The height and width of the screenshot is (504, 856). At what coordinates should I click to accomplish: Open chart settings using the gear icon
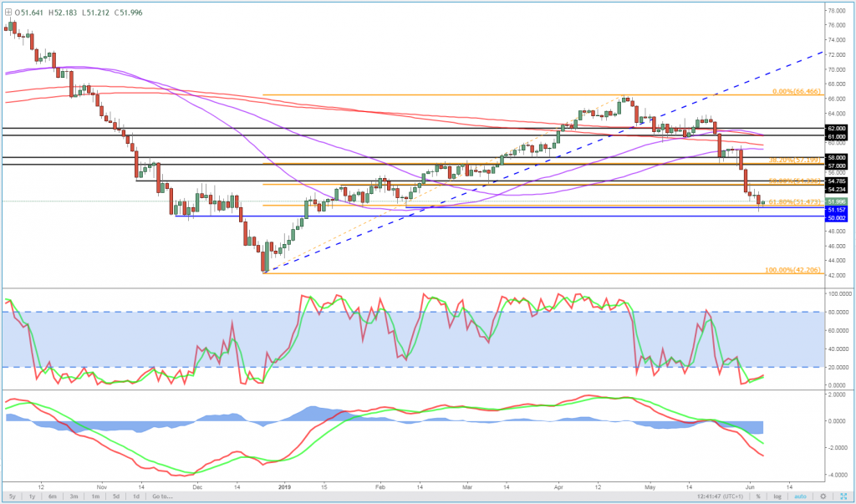pyautogui.click(x=823, y=496)
